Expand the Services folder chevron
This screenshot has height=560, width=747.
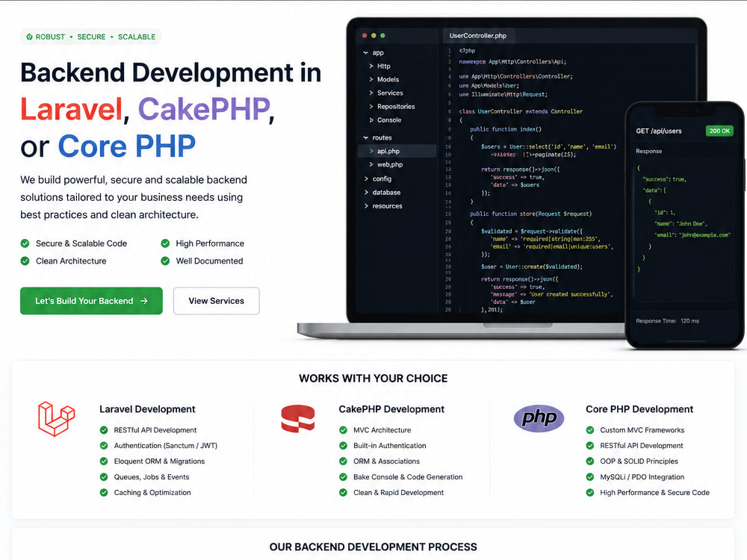(371, 93)
